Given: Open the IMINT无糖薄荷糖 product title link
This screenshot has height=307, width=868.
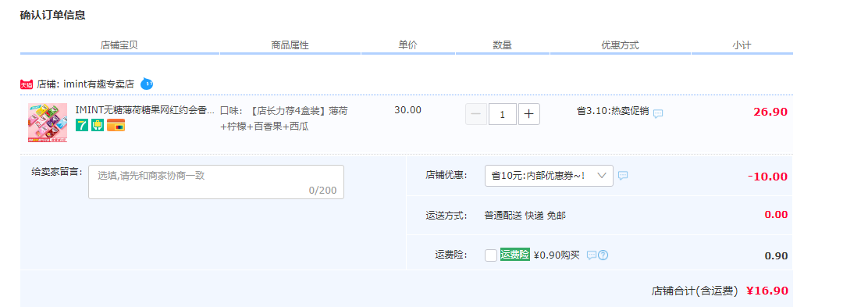Looking at the screenshot, I should click(x=144, y=109).
